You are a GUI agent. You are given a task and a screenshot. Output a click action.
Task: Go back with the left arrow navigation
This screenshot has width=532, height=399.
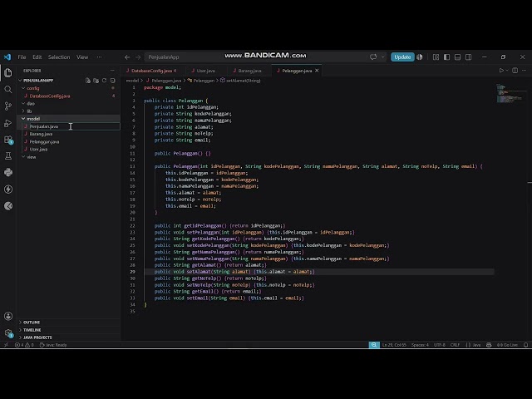click(127, 57)
